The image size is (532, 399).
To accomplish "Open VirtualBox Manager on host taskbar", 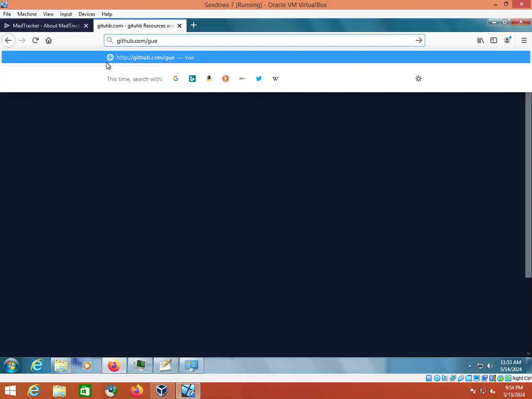I will [162, 391].
